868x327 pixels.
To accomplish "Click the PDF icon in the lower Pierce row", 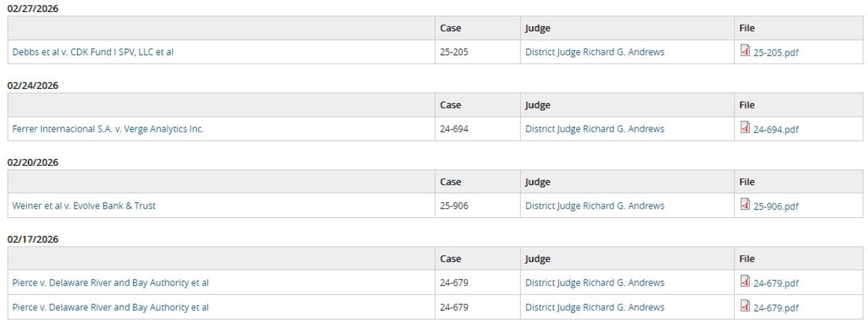I will click(745, 306).
